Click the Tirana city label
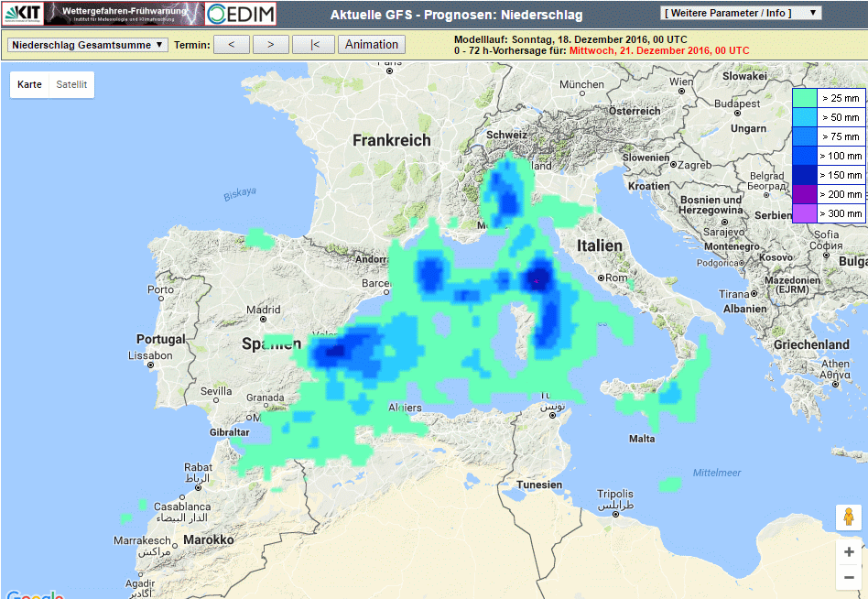The image size is (868, 599). click(734, 294)
